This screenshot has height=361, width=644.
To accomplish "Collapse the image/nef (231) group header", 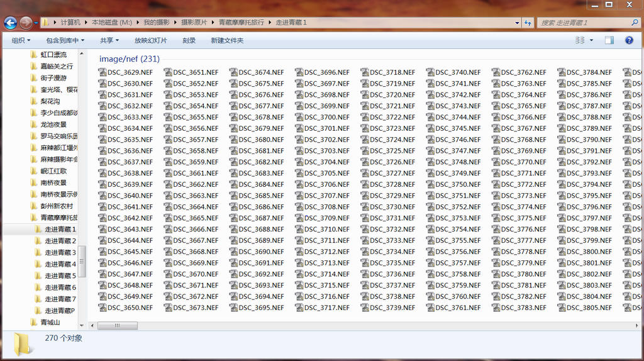I will tap(129, 59).
